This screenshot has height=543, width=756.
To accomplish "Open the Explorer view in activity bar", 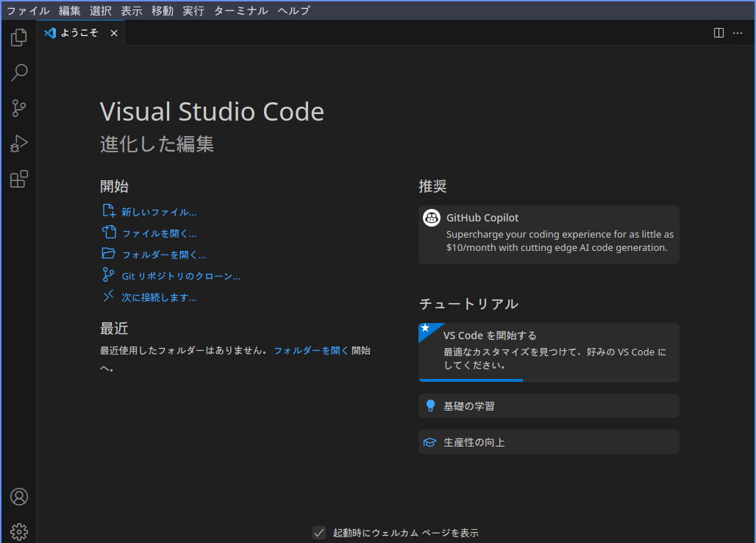I will click(19, 37).
